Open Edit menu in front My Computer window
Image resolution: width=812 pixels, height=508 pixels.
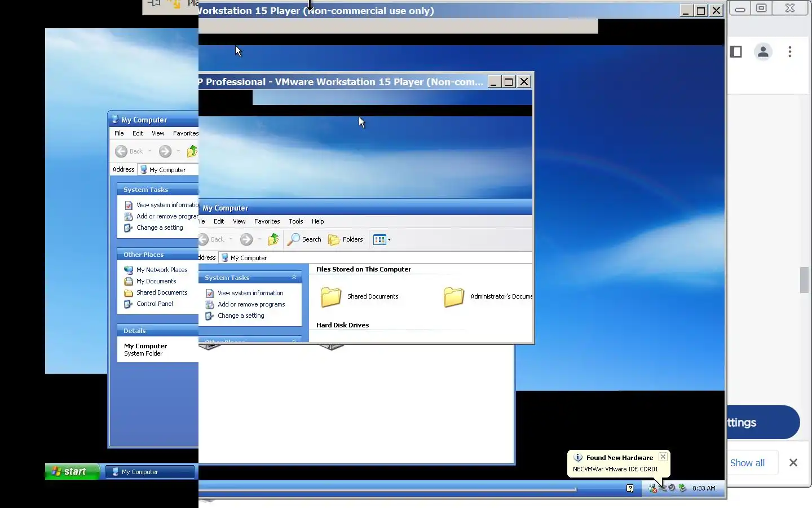pos(219,221)
